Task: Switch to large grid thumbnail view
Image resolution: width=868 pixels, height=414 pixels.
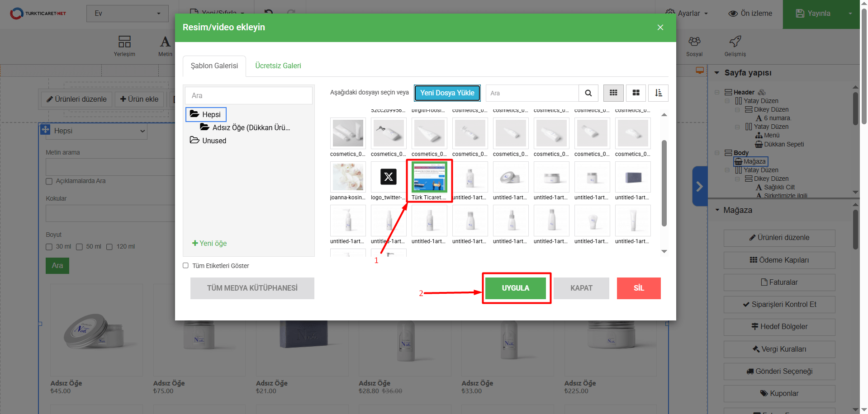Action: (x=636, y=93)
